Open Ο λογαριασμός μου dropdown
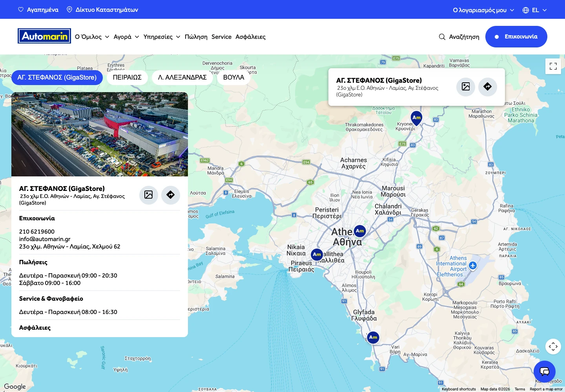 click(483, 10)
